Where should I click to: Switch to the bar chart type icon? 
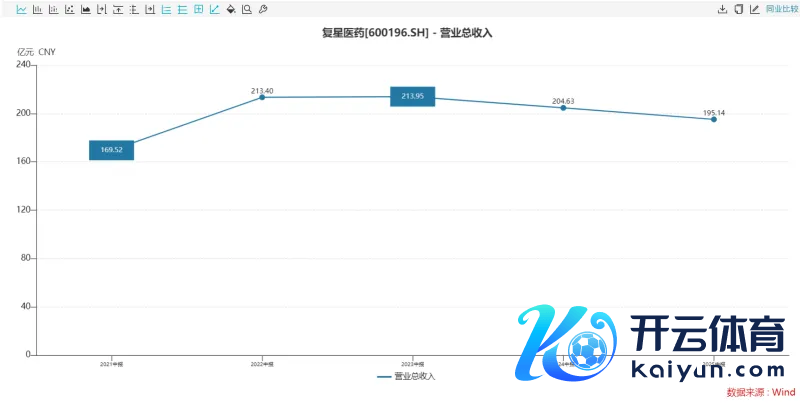click(38, 9)
